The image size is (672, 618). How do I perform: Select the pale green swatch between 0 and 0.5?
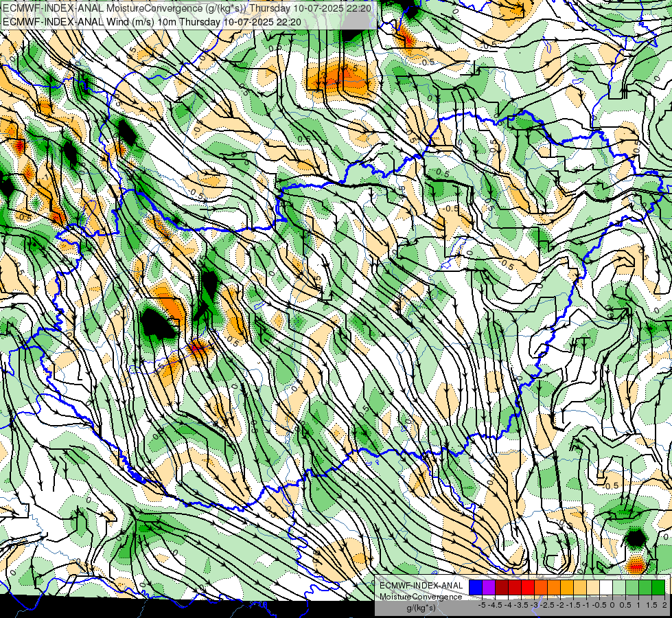pyautogui.click(x=619, y=588)
